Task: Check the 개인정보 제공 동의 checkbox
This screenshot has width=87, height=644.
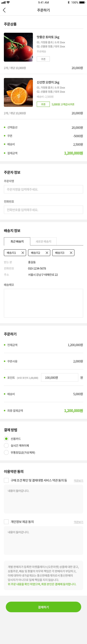Action: pyautogui.click(x=6, y=522)
